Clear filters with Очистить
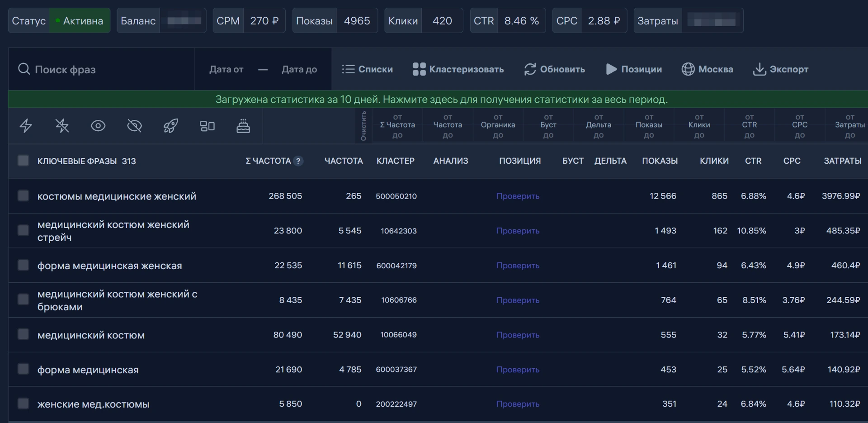The height and width of the screenshot is (423, 868). pyautogui.click(x=363, y=126)
